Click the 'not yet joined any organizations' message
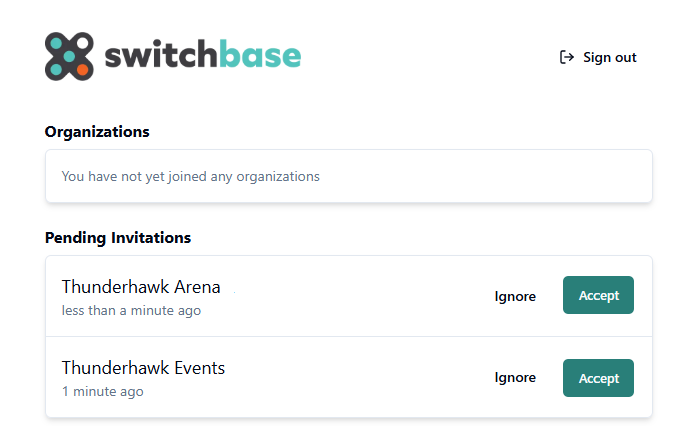 point(190,176)
